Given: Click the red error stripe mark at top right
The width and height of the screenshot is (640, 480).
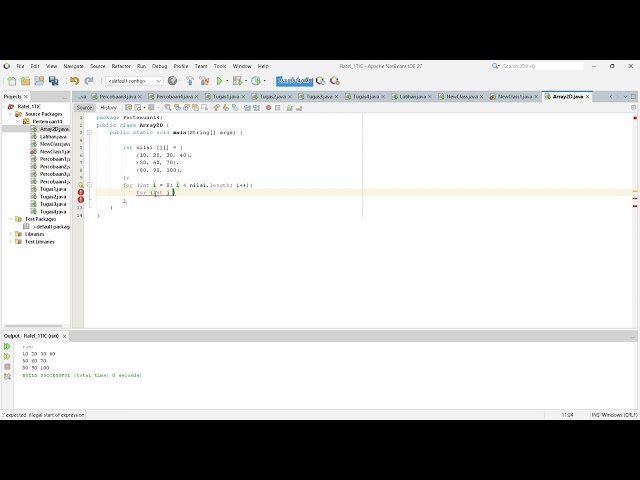Looking at the screenshot, I should pos(635,118).
